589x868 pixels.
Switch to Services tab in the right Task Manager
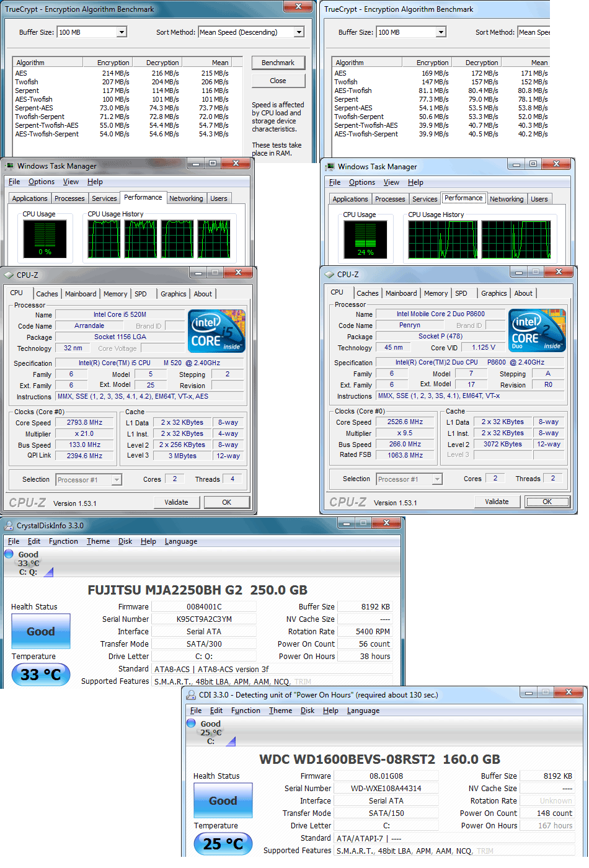(425, 199)
